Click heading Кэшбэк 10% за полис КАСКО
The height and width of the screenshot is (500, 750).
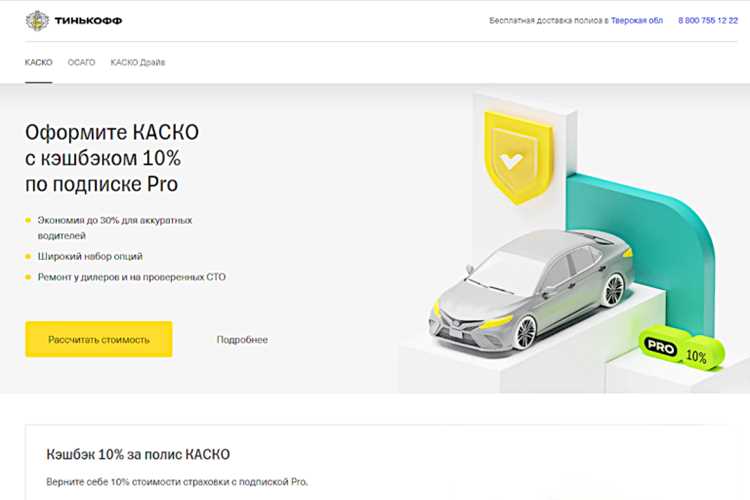pos(138,454)
